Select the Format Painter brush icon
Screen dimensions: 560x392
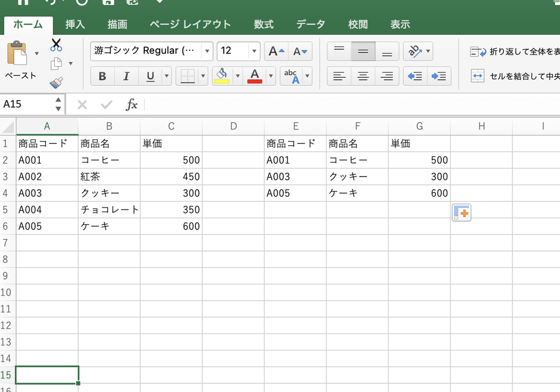tap(56, 83)
